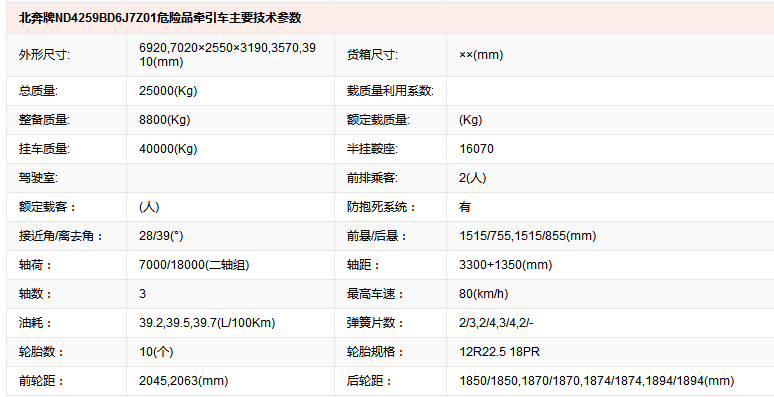The width and height of the screenshot is (774, 397).
Task: Click the 挂车质量 value 40000(Kg)
Action: (168, 149)
